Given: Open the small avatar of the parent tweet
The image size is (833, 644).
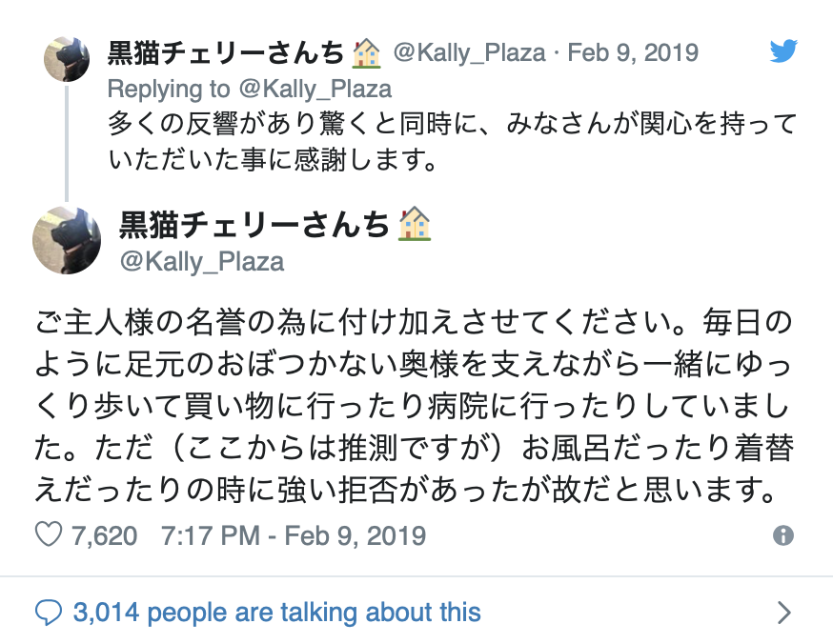Looking at the screenshot, I should (67, 59).
